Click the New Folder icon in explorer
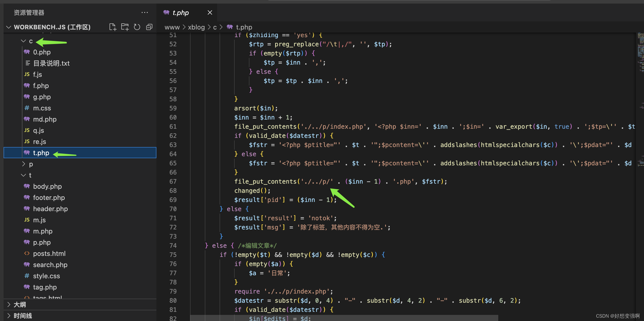644x321 pixels. point(125,27)
